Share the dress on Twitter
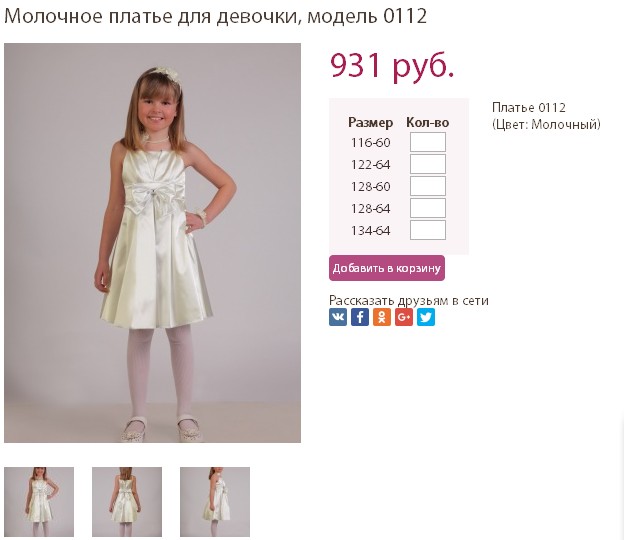The width and height of the screenshot is (624, 540). point(426,317)
